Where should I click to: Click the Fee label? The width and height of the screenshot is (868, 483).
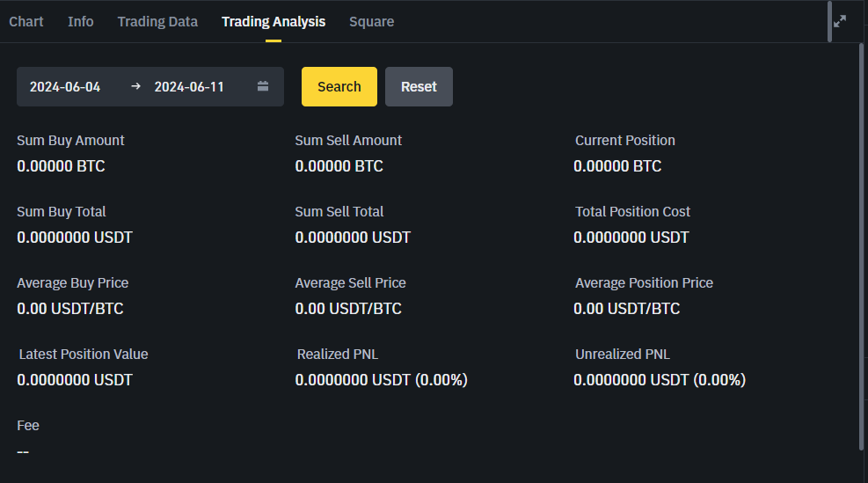coord(28,426)
